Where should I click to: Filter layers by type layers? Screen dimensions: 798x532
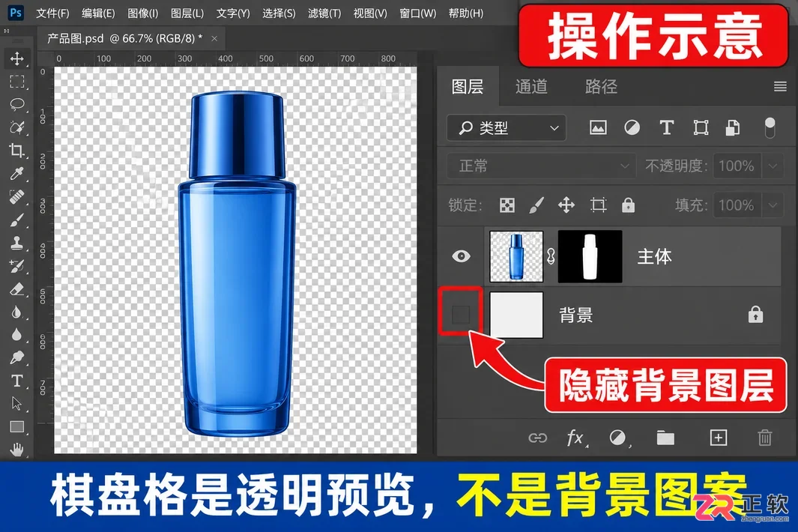coord(666,127)
